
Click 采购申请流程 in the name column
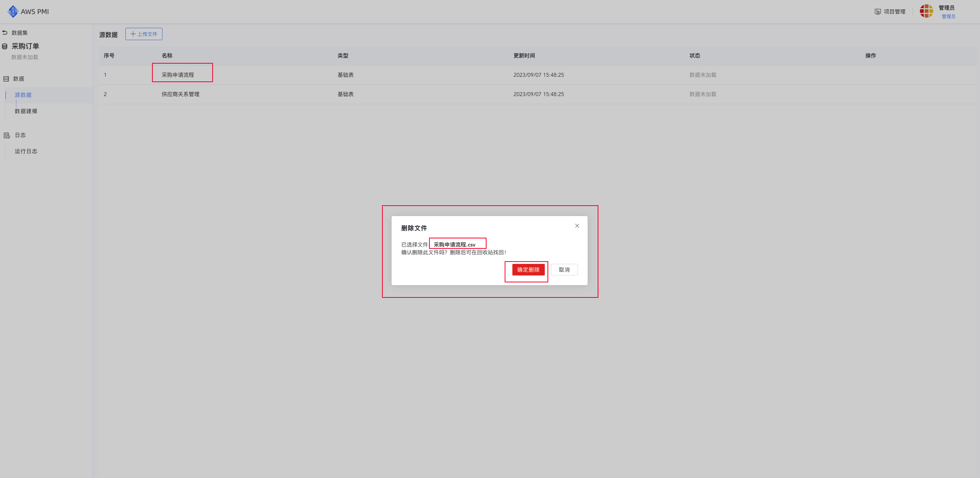pos(178,75)
